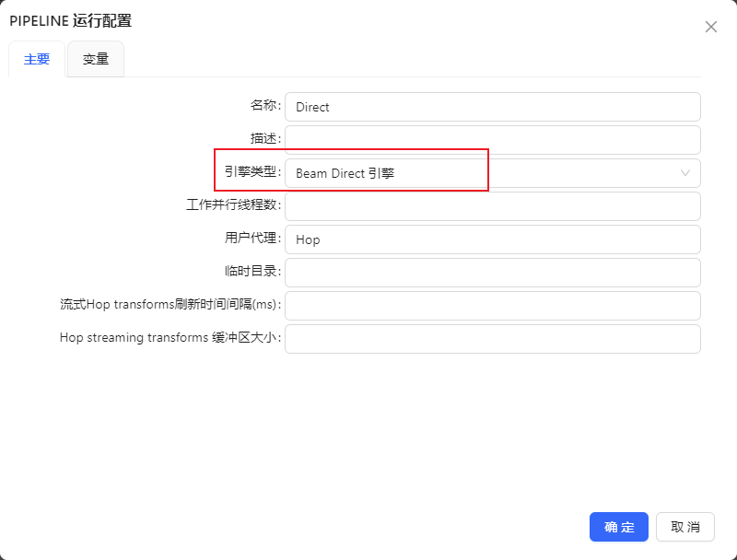Focus the 缓冲区大小 input field
Image resolution: width=737 pixels, height=560 pixels.
tap(492, 339)
